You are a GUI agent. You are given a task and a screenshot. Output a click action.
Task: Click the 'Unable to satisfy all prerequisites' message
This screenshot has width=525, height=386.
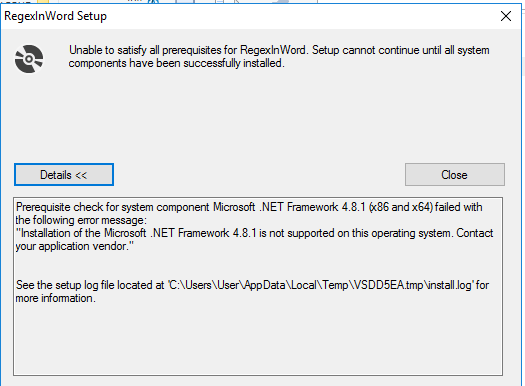coord(279,57)
